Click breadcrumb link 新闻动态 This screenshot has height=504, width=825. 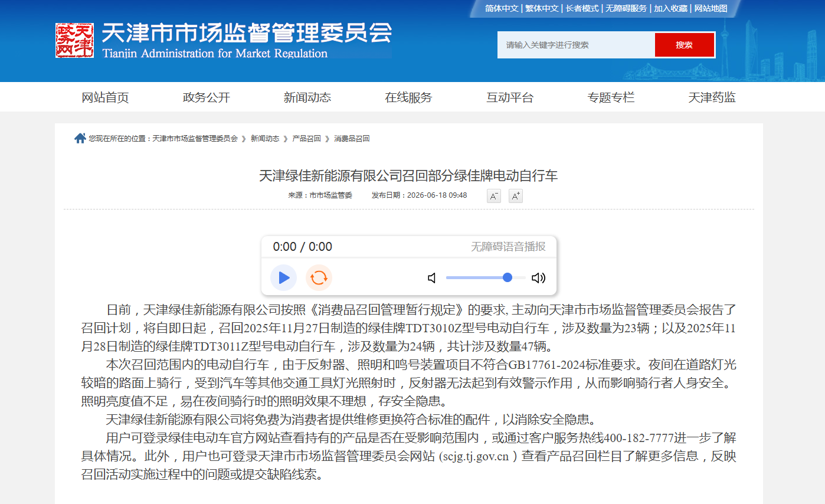click(x=265, y=139)
